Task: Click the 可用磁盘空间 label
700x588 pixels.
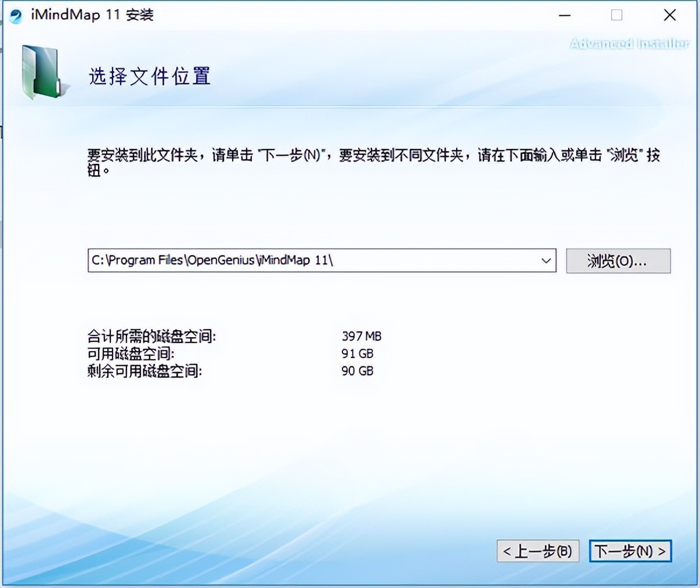Action: tap(131, 353)
